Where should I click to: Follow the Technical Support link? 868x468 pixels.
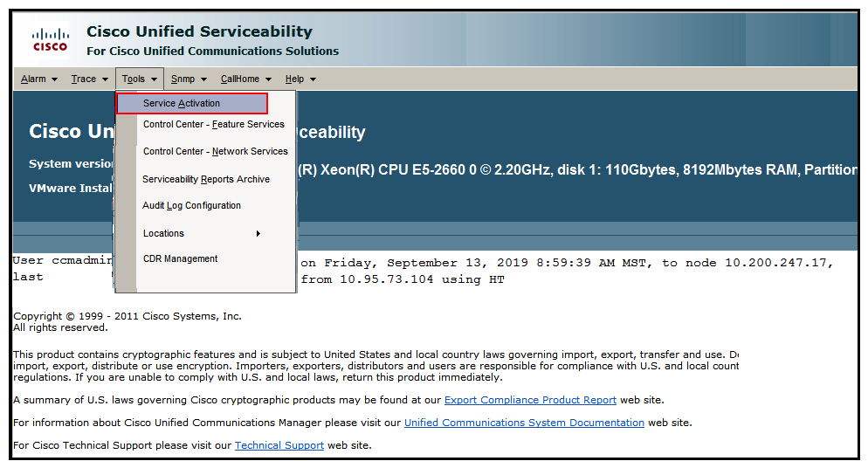pos(279,445)
